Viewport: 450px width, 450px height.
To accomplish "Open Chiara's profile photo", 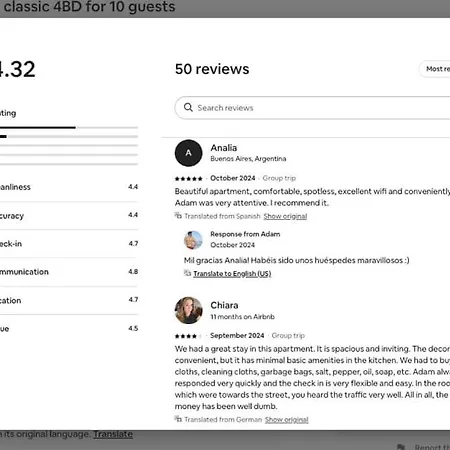I will [188, 310].
